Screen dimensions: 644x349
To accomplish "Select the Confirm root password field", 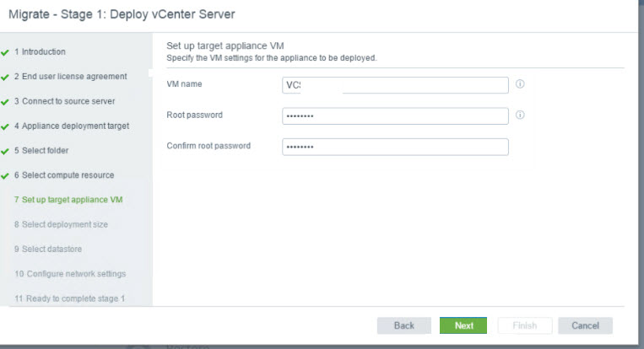I will point(395,147).
